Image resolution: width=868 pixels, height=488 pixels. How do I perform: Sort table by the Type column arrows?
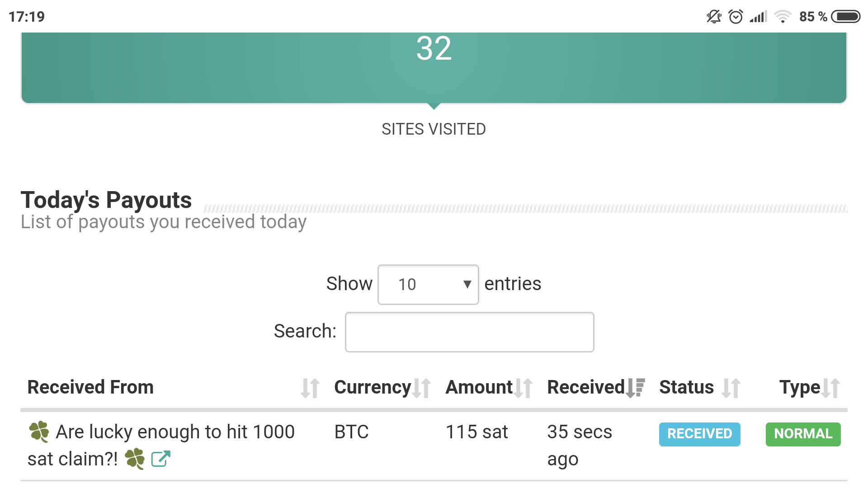coord(831,388)
